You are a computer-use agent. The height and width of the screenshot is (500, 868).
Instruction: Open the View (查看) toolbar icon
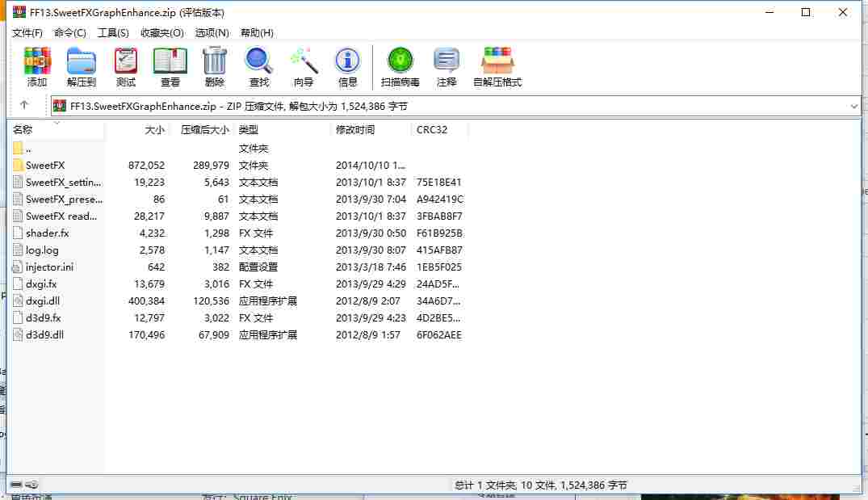[170, 61]
